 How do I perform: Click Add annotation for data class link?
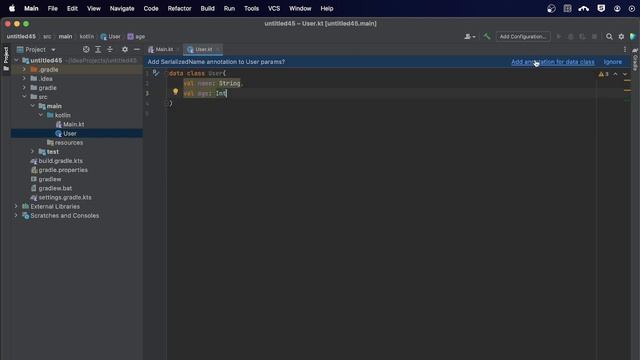tap(553, 62)
